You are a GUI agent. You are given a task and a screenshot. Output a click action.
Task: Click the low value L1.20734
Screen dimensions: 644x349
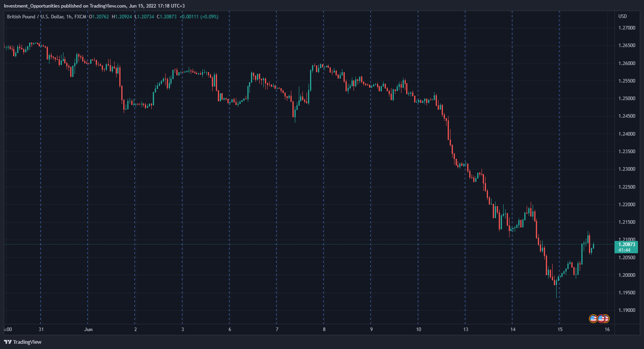(144, 17)
